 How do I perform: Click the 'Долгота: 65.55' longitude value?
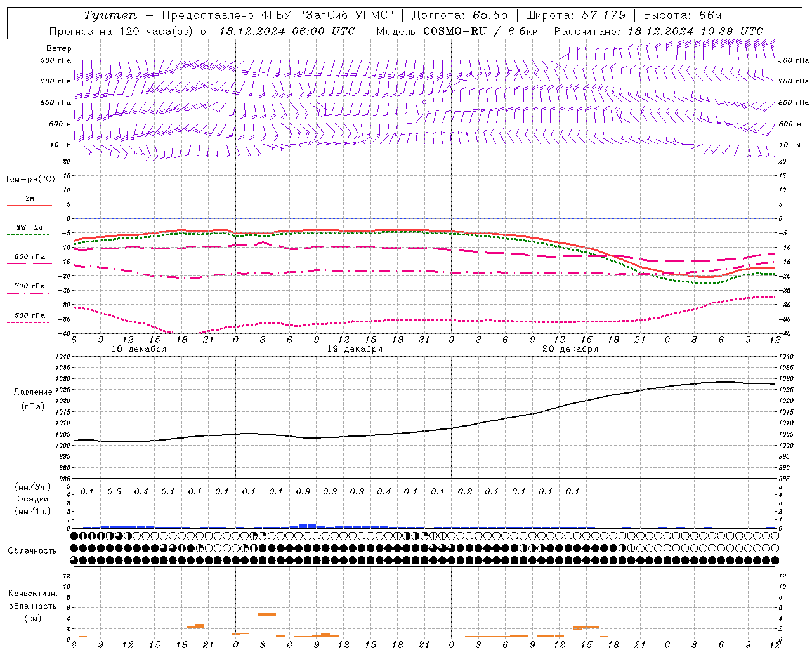click(x=461, y=15)
